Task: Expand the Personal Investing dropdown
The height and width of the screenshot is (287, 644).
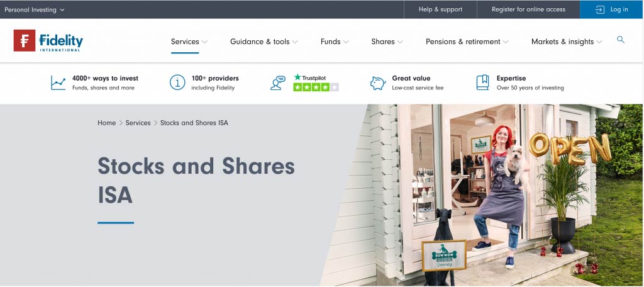Action: pos(35,10)
